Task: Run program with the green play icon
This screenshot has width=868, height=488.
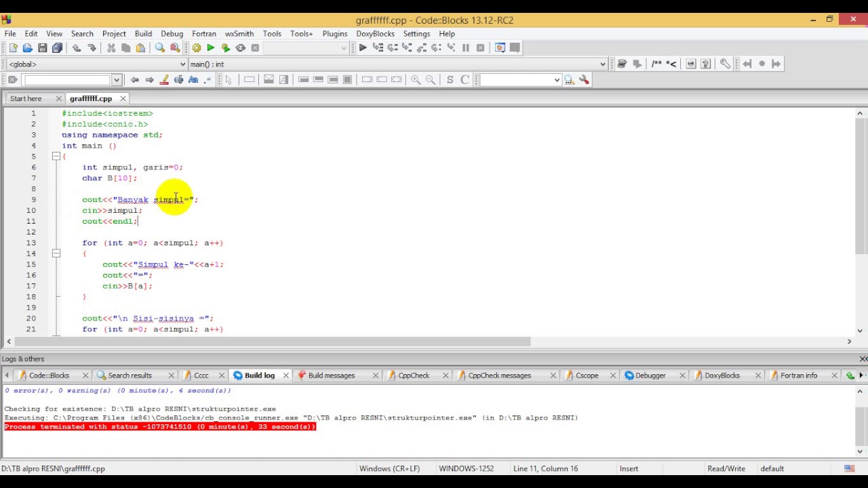Action: pyautogui.click(x=211, y=48)
